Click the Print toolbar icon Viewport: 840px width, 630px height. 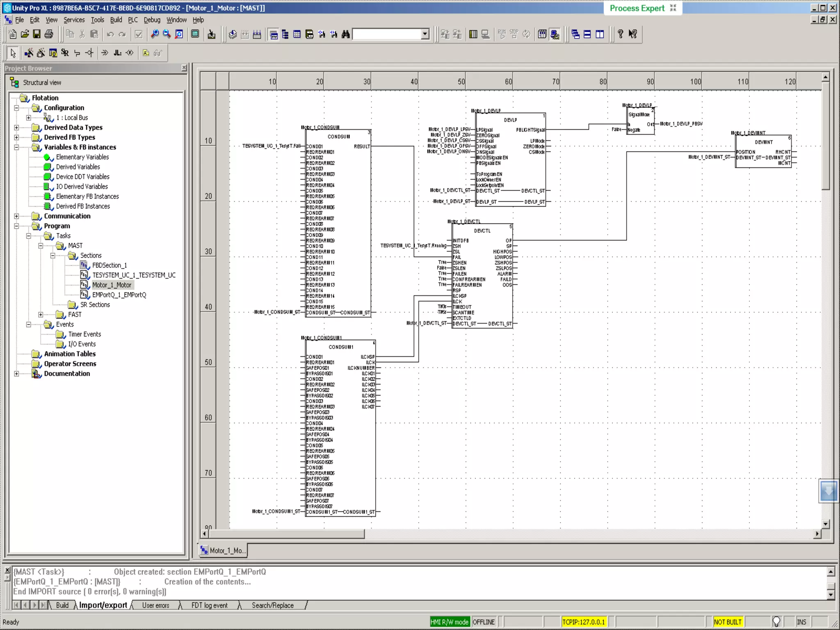pos(49,34)
